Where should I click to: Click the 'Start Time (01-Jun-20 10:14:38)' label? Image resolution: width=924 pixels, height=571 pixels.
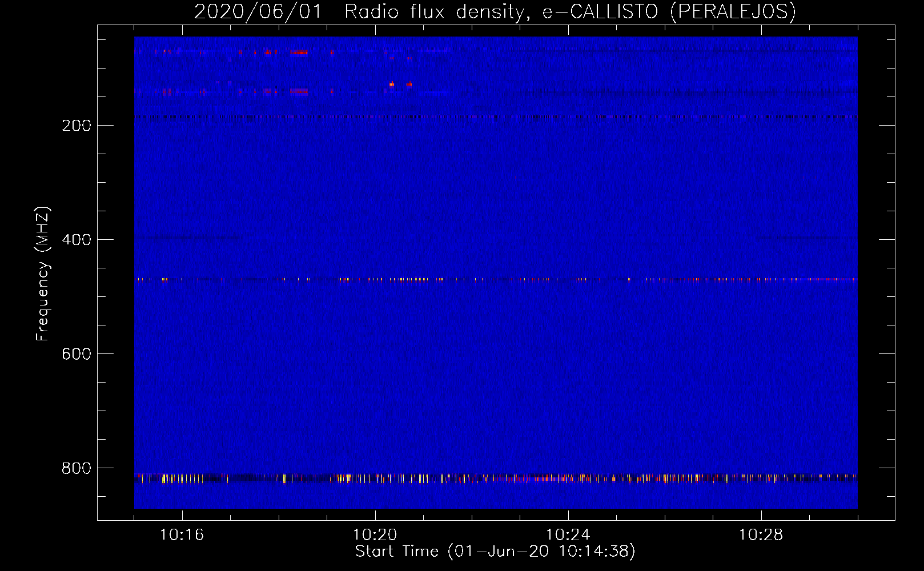[x=495, y=552]
